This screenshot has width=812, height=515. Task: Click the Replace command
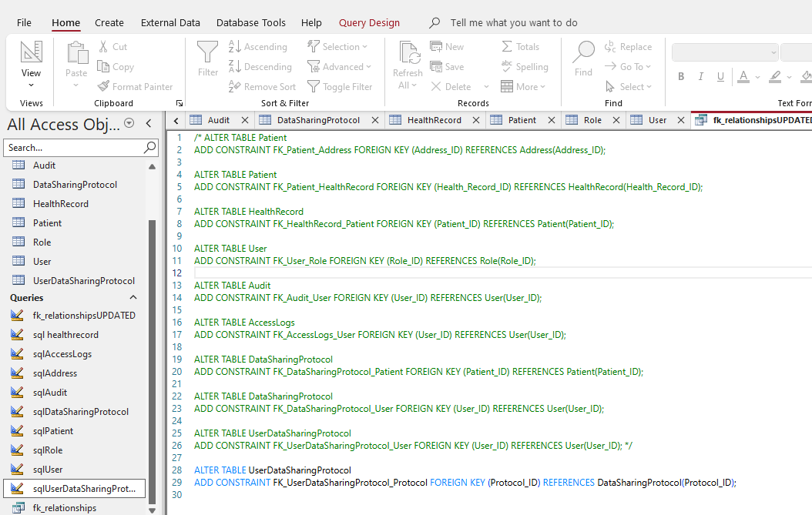[628, 47]
